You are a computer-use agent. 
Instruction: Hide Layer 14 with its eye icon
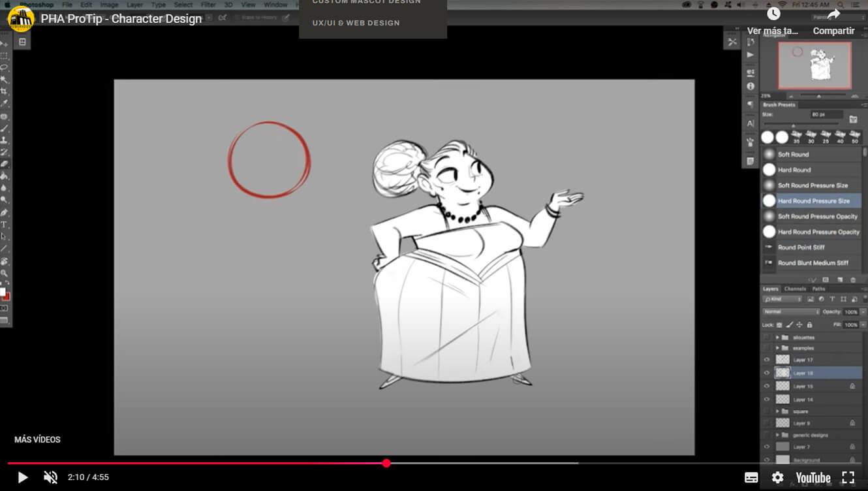click(x=767, y=399)
